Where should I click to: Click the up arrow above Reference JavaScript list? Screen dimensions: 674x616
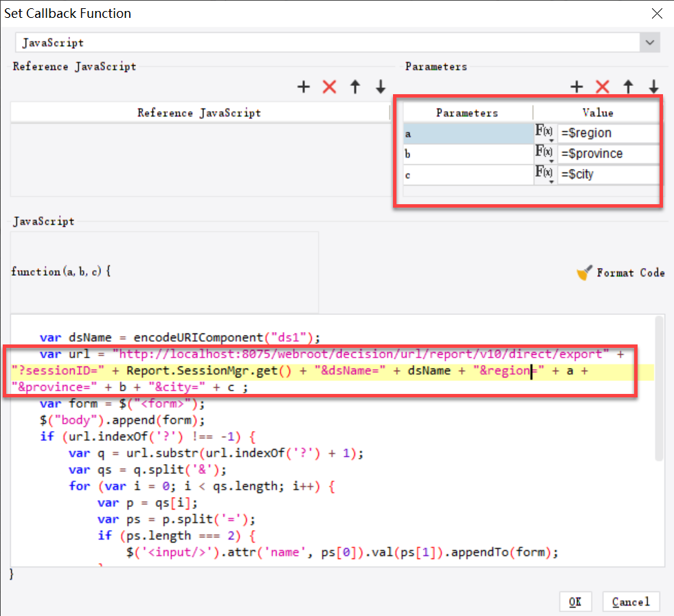point(355,87)
